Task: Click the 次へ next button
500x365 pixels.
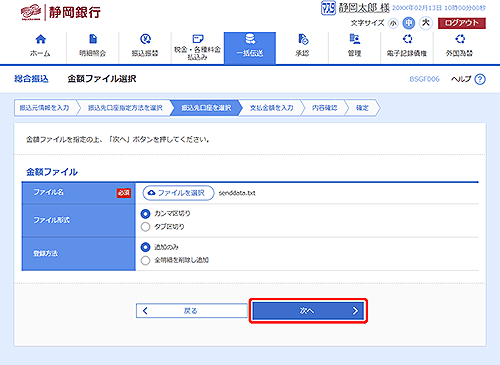Action: pyautogui.click(x=308, y=311)
